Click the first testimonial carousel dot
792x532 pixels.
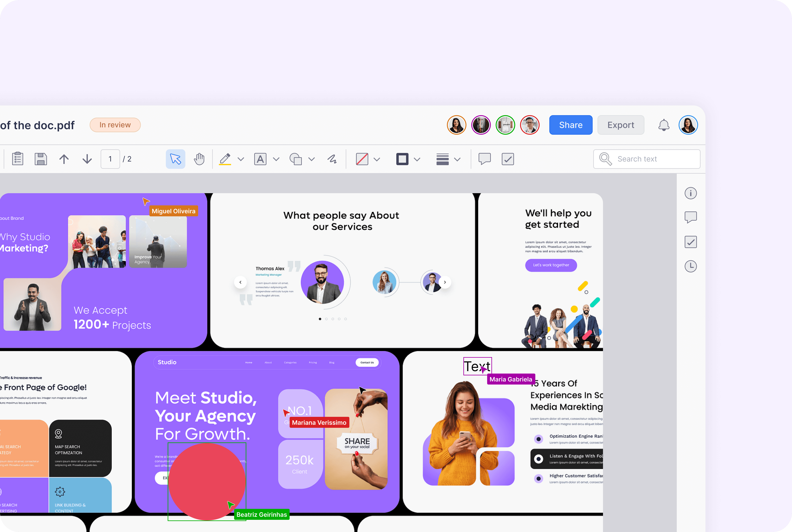[x=320, y=319]
